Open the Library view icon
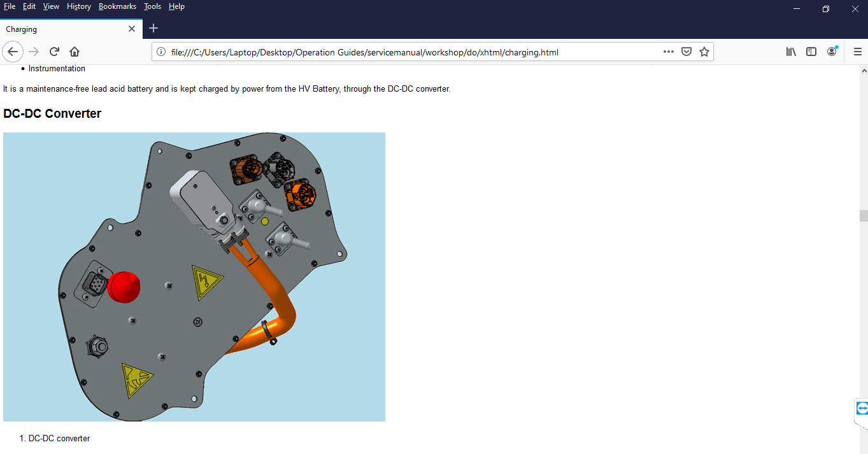The height and width of the screenshot is (454, 868). click(x=791, y=52)
